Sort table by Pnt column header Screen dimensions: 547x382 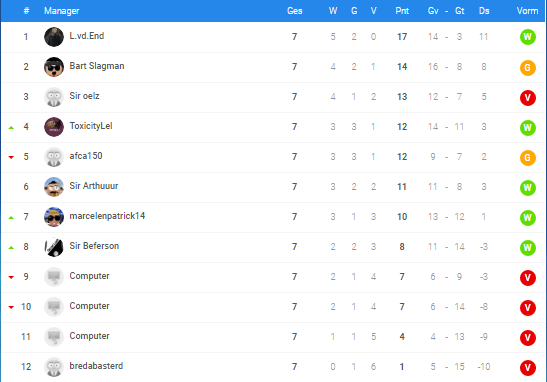(402, 11)
